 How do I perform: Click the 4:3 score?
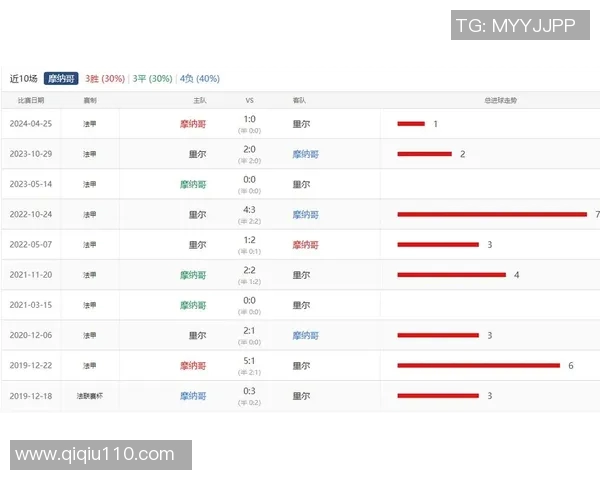pyautogui.click(x=249, y=210)
